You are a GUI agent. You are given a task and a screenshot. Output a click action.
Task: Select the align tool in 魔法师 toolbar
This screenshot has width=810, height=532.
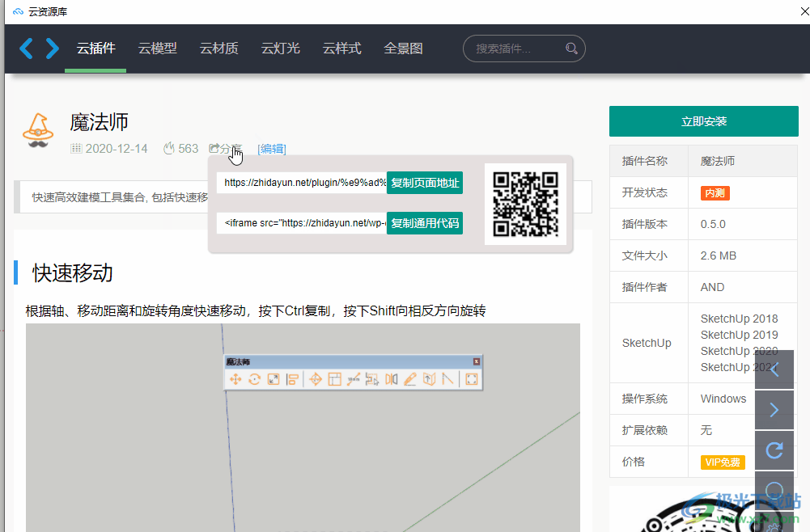click(292, 380)
